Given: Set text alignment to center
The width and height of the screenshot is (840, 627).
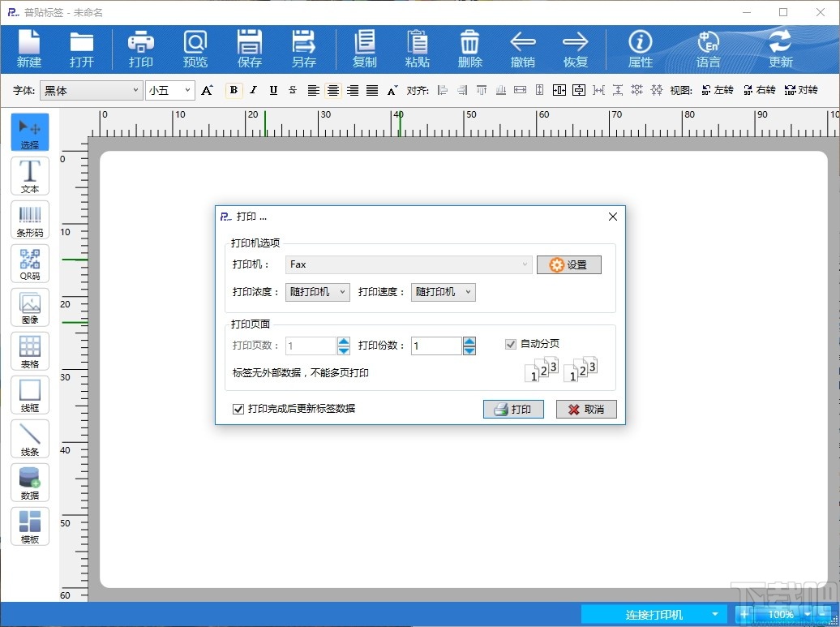Looking at the screenshot, I should coord(333,90).
